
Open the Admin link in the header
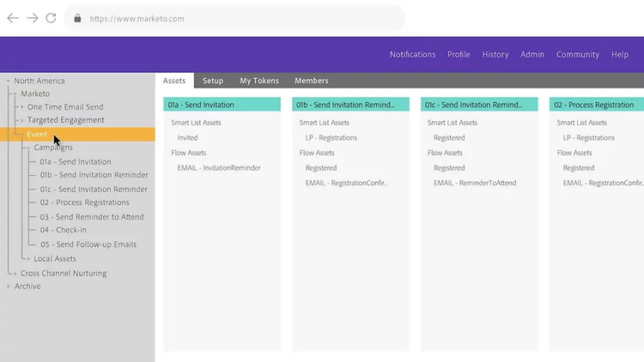[532, 54]
